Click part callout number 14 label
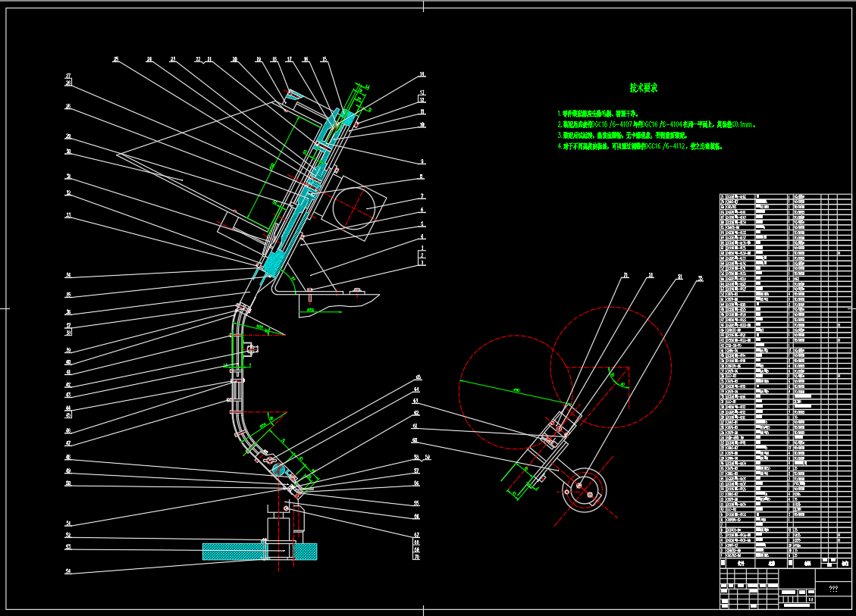856x616 pixels. (422, 75)
